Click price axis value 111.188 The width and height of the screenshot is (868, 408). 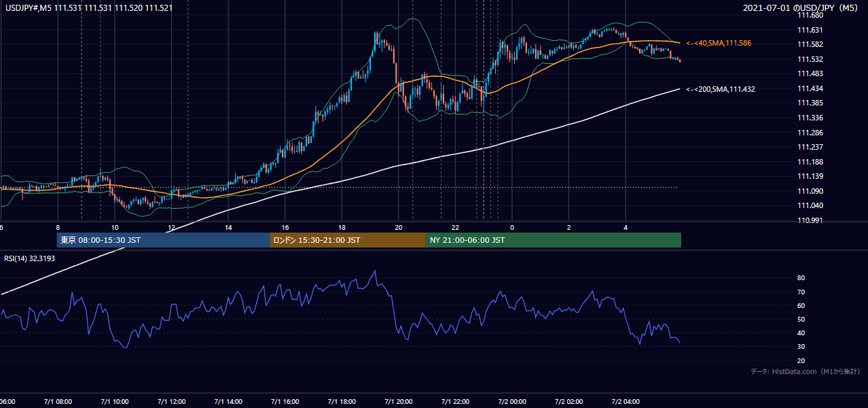811,162
